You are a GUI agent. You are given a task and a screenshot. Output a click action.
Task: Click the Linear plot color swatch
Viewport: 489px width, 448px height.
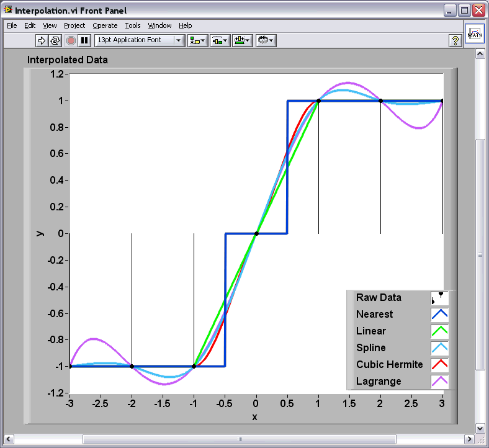[439, 331]
